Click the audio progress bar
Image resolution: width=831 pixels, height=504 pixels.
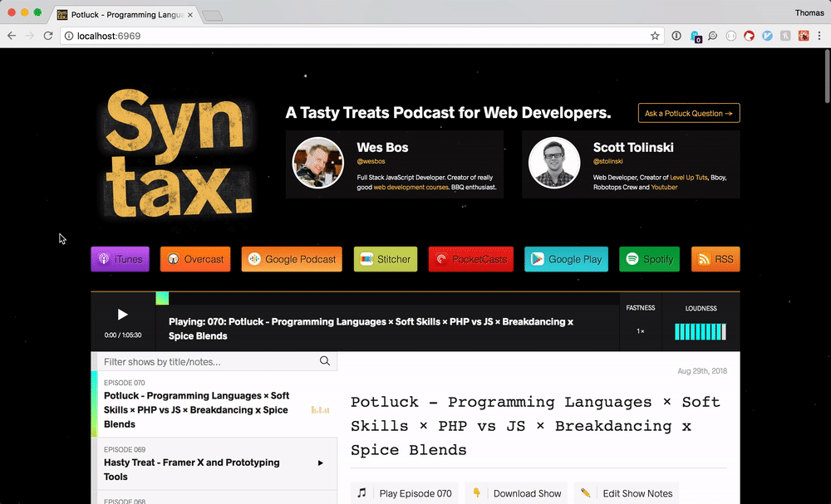pos(387,298)
